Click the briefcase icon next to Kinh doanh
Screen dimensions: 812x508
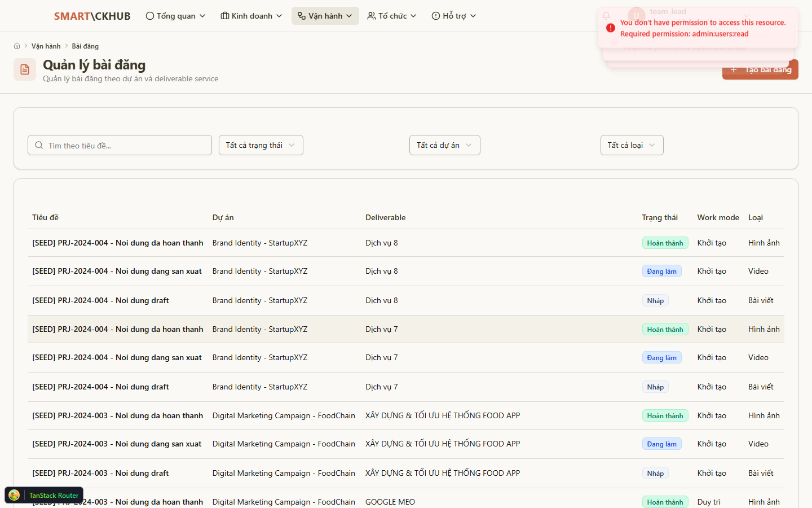point(225,16)
